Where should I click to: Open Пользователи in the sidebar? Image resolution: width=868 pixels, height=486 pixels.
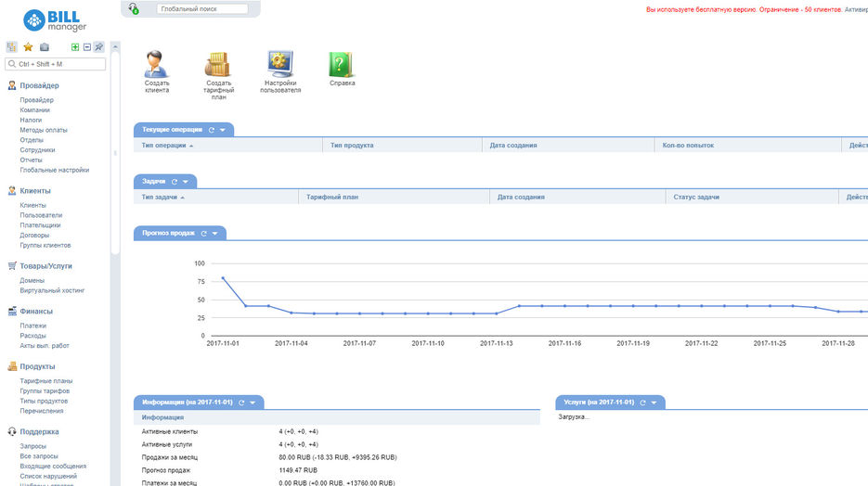click(x=41, y=215)
